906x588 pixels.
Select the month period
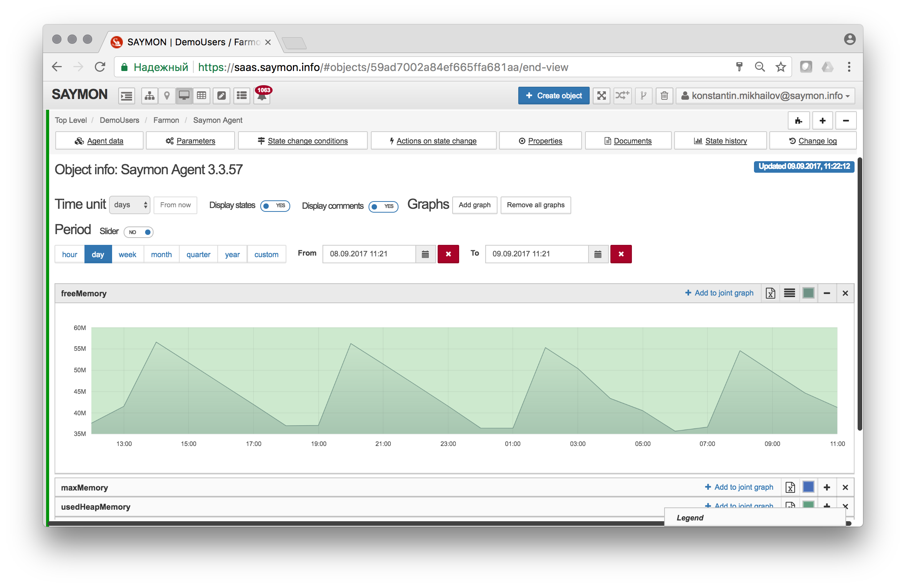click(x=161, y=254)
